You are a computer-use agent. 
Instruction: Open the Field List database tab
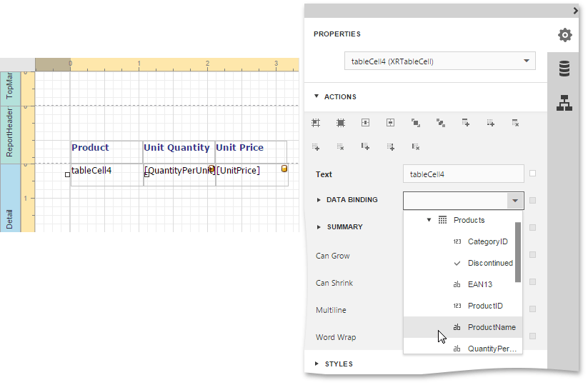[564, 69]
